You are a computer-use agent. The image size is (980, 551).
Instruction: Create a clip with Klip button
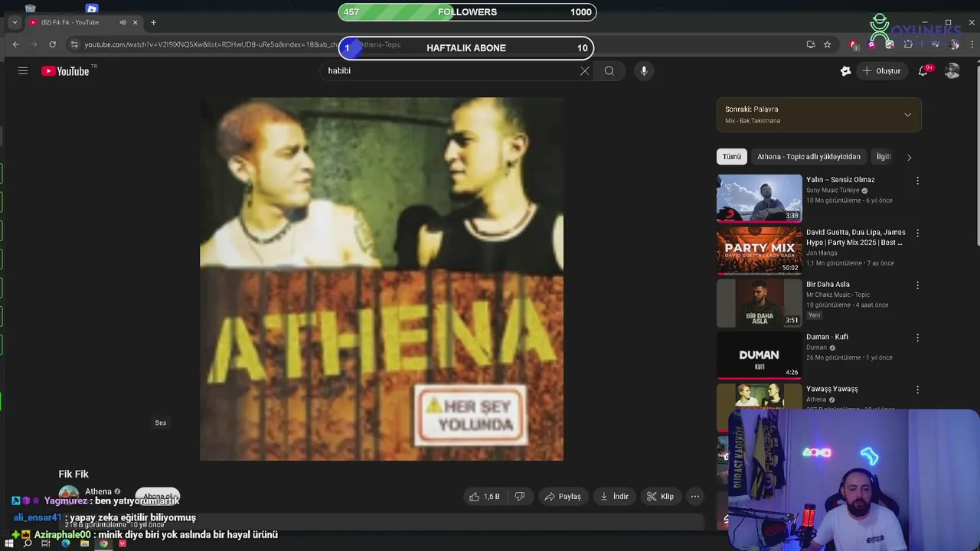pyautogui.click(x=660, y=497)
